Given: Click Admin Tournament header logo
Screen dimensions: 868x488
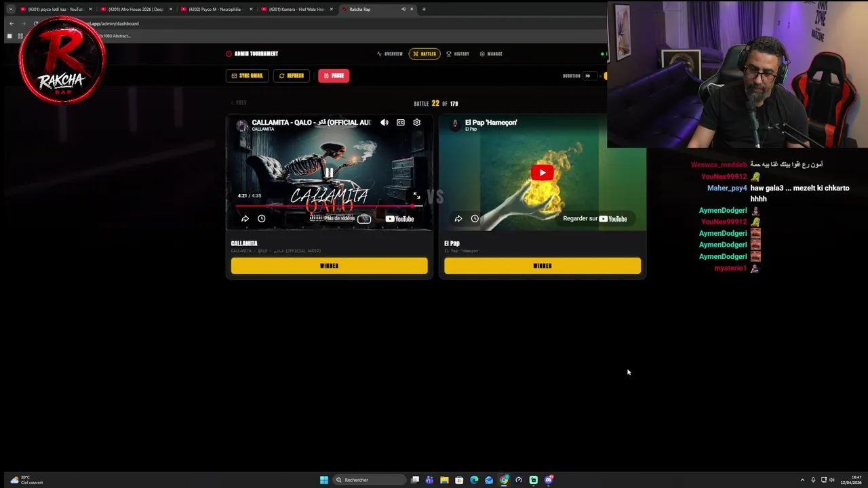Looking at the screenshot, I should coord(252,54).
